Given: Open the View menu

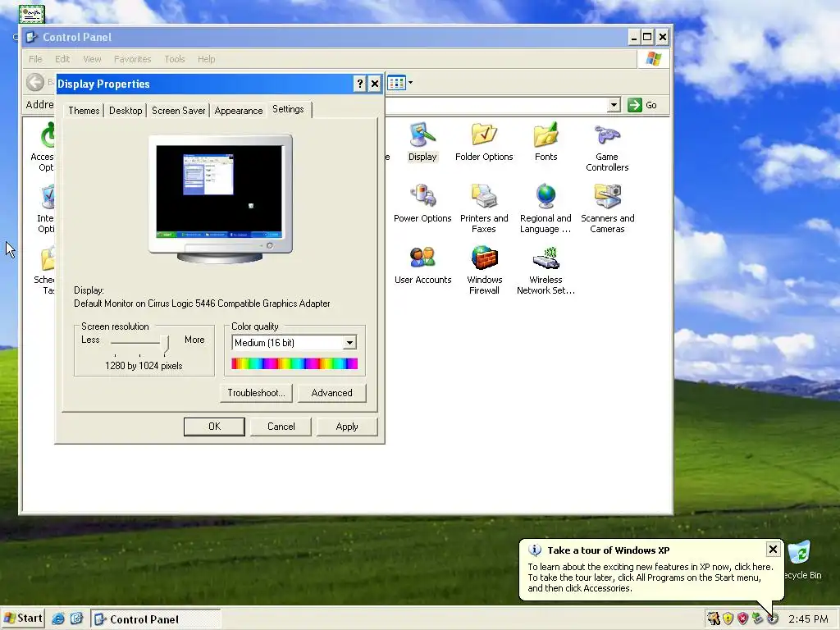Looking at the screenshot, I should click(92, 59).
